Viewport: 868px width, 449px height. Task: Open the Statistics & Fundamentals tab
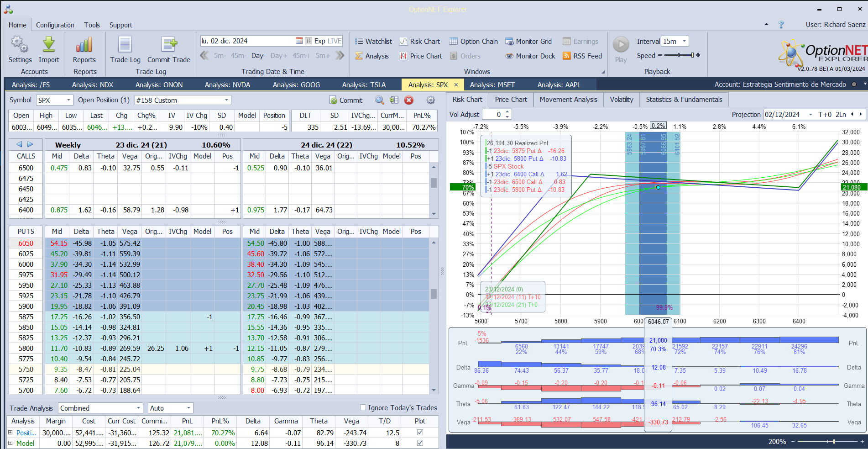[x=684, y=100]
